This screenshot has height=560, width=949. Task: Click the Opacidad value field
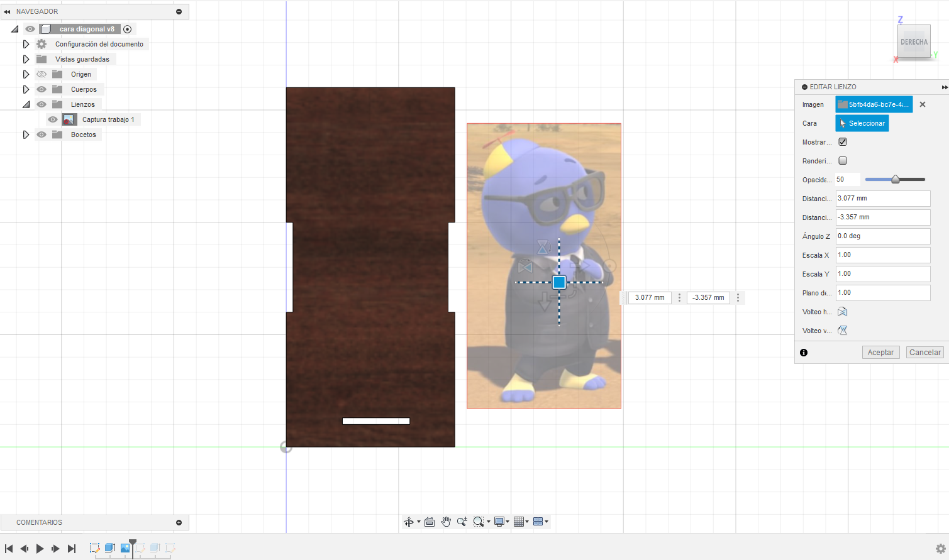pyautogui.click(x=847, y=180)
